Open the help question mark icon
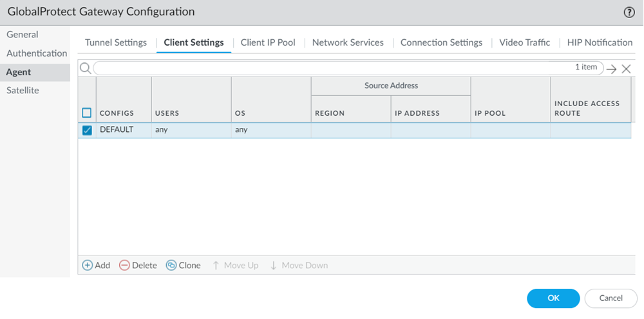The image size is (644, 319). (629, 12)
